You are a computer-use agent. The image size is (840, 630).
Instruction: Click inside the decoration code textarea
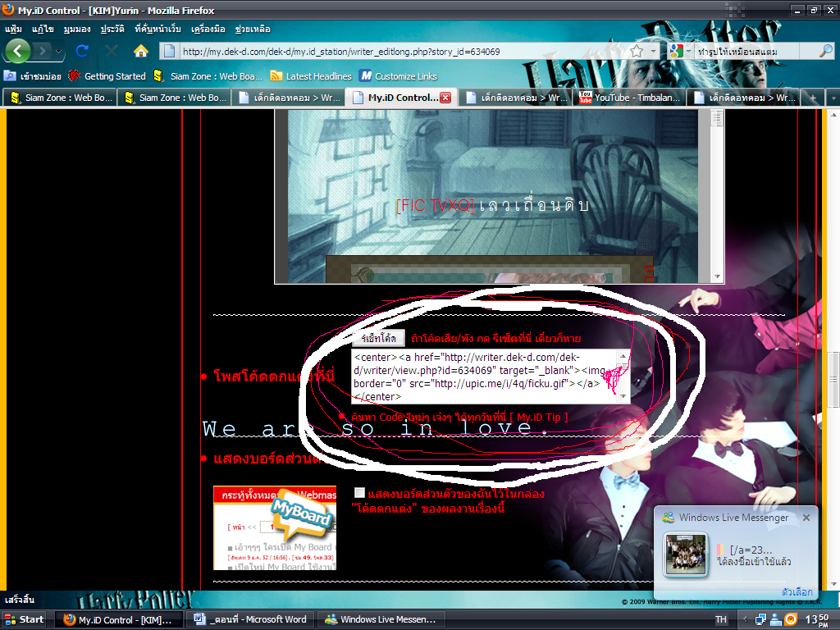click(x=485, y=377)
